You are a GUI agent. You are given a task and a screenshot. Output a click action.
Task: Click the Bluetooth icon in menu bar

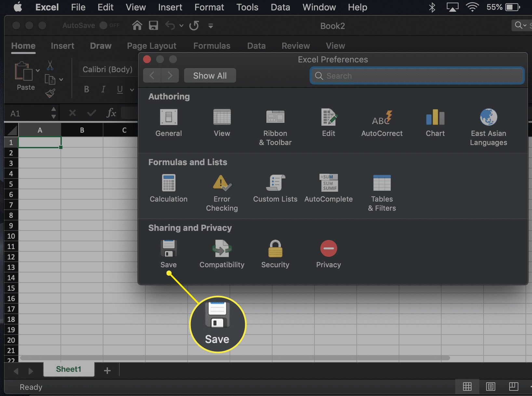(x=432, y=7)
